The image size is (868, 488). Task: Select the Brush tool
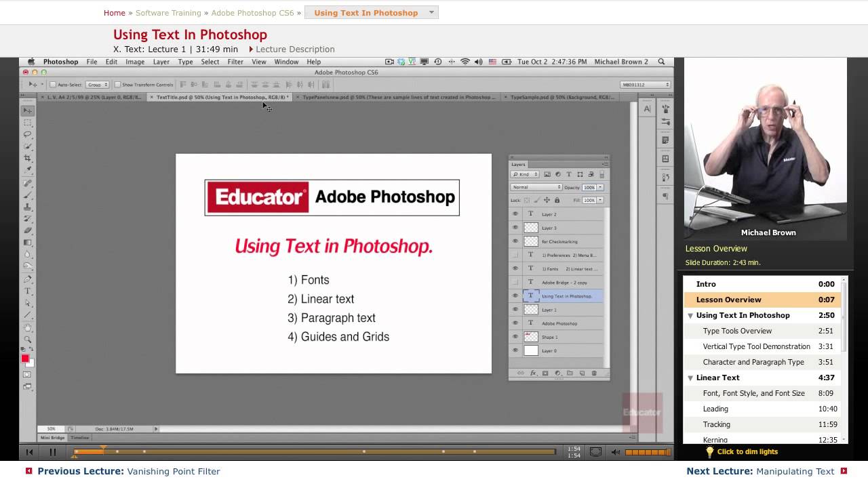tap(28, 195)
